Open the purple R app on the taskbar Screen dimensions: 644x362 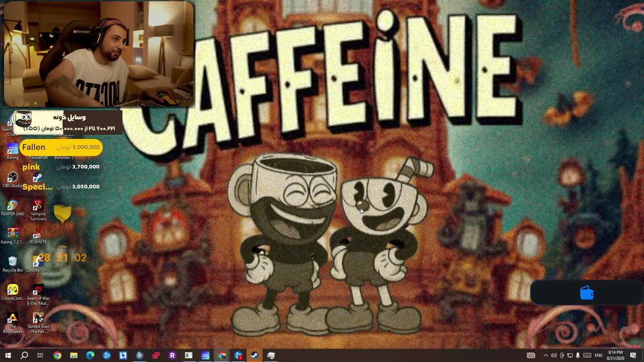172,355
